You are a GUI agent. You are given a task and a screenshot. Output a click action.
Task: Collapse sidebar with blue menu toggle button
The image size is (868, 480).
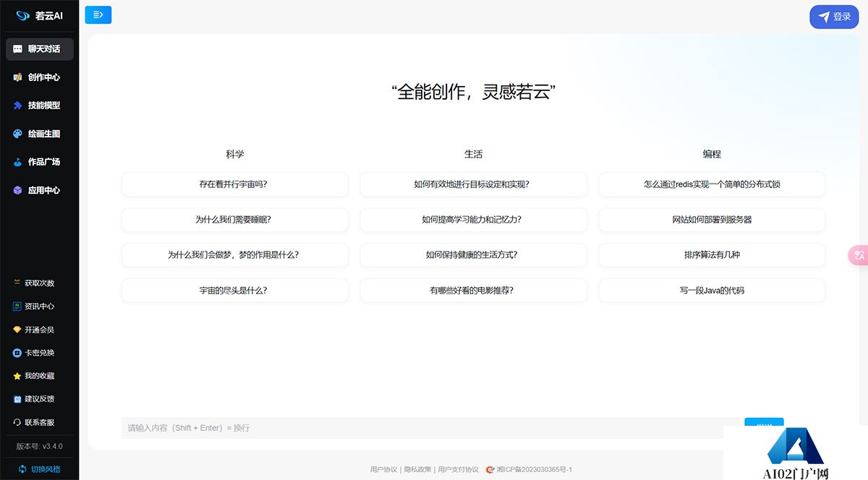[98, 14]
